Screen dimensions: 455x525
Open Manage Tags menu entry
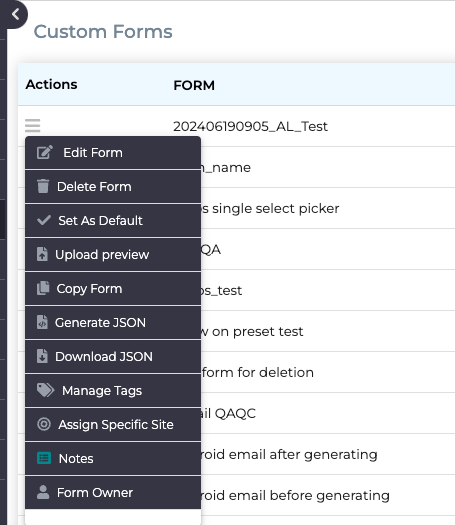113,391
